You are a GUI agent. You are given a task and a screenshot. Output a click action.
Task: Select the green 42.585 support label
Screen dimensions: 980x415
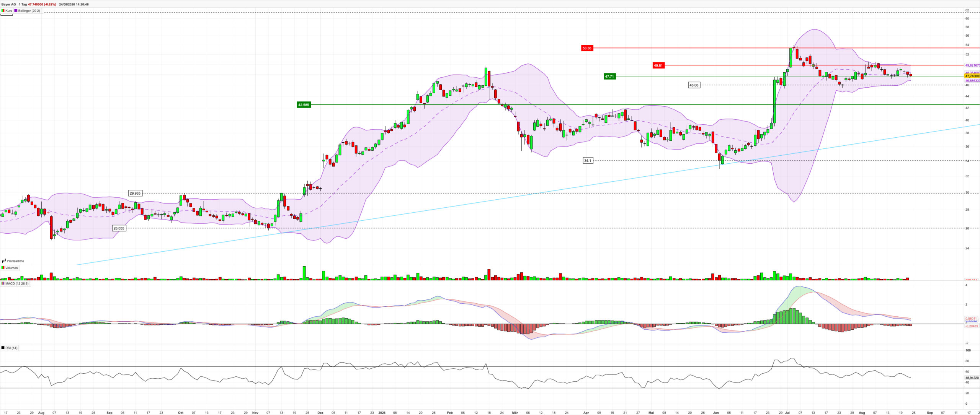tap(304, 105)
